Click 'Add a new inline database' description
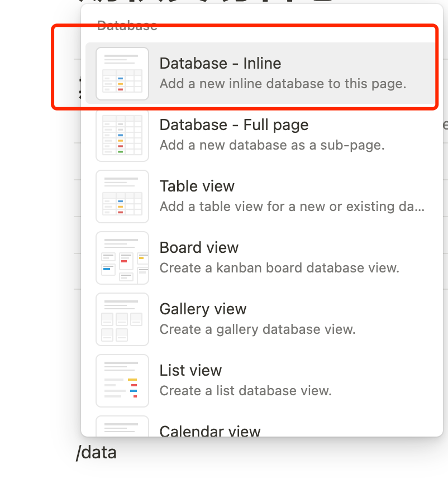 pos(283,84)
